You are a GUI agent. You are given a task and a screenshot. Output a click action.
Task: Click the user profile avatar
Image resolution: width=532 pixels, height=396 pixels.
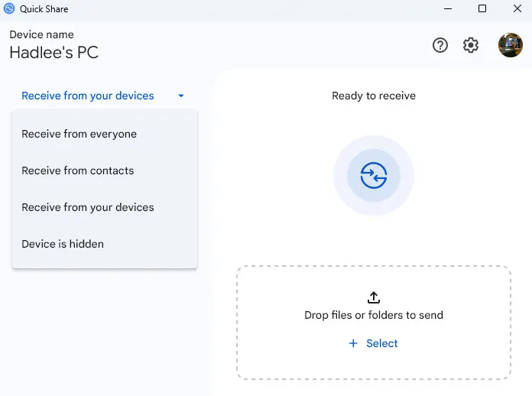click(510, 45)
